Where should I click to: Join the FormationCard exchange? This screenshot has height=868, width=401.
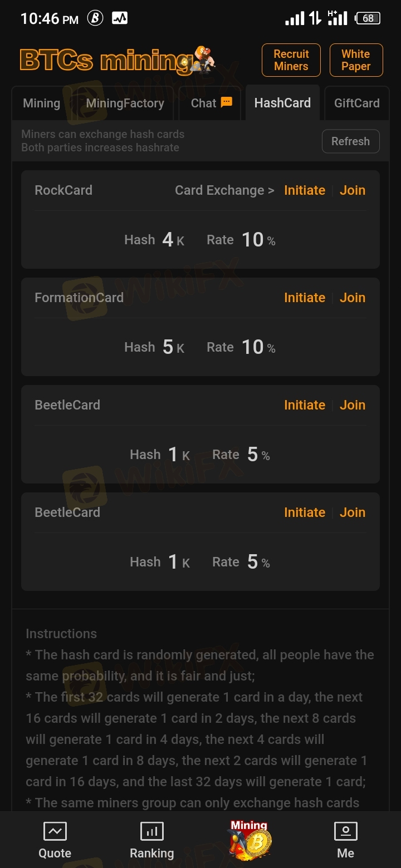point(353,298)
